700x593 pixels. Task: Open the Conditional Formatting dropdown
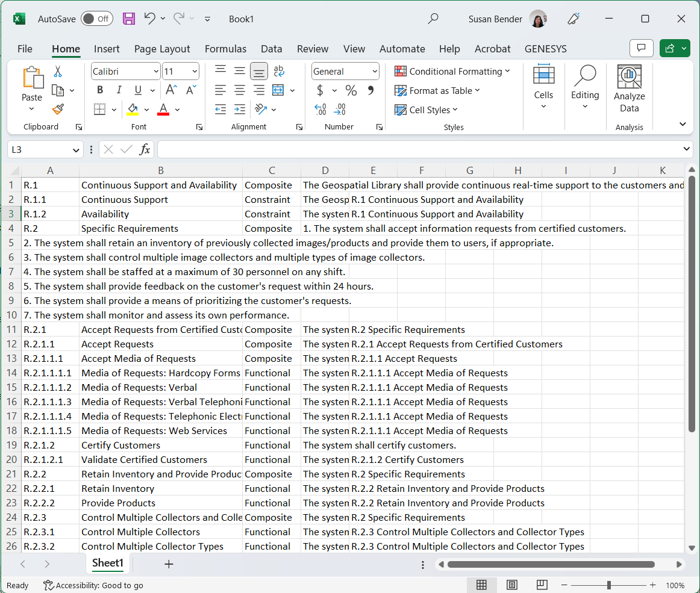tap(452, 72)
